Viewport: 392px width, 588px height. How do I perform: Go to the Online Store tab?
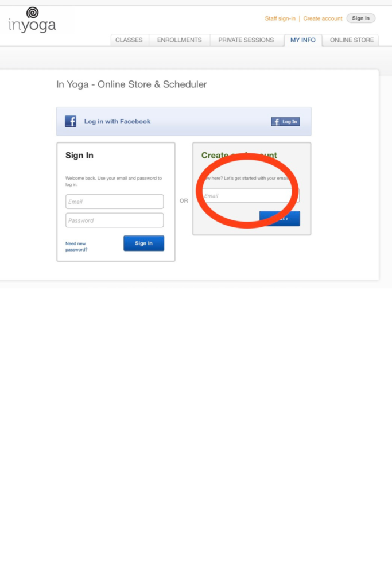tap(351, 40)
